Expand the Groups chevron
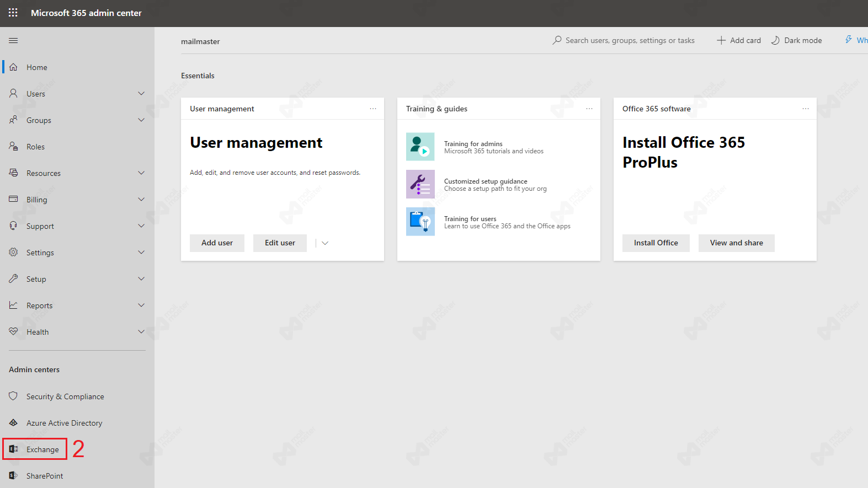Viewport: 868px width, 488px height. coord(141,120)
